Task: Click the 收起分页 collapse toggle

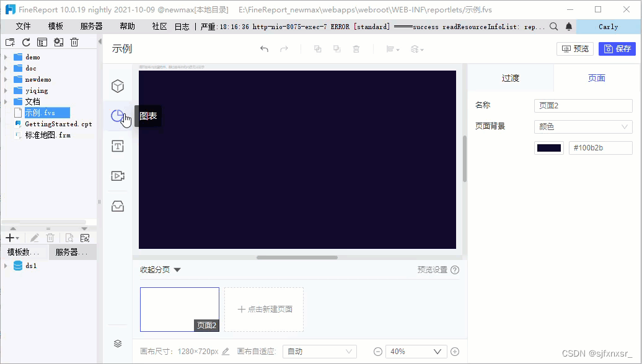Action: click(x=160, y=270)
